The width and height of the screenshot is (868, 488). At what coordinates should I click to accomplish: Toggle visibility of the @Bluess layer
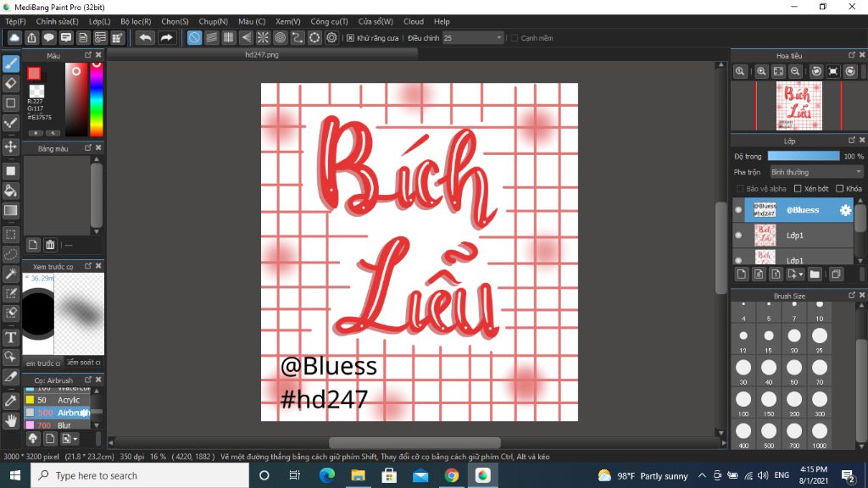coord(738,210)
